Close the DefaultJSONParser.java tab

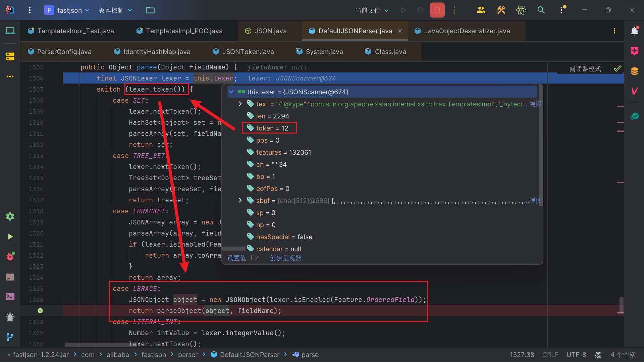click(x=400, y=31)
